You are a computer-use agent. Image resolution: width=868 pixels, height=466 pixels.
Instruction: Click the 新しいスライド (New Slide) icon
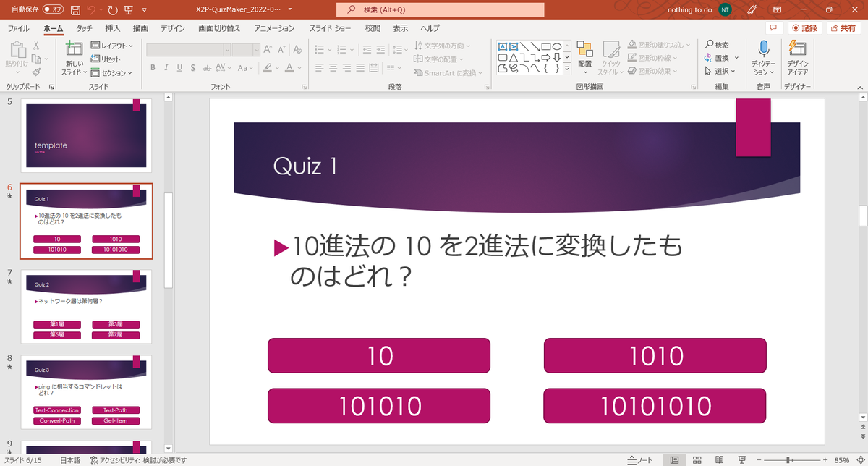click(74, 48)
